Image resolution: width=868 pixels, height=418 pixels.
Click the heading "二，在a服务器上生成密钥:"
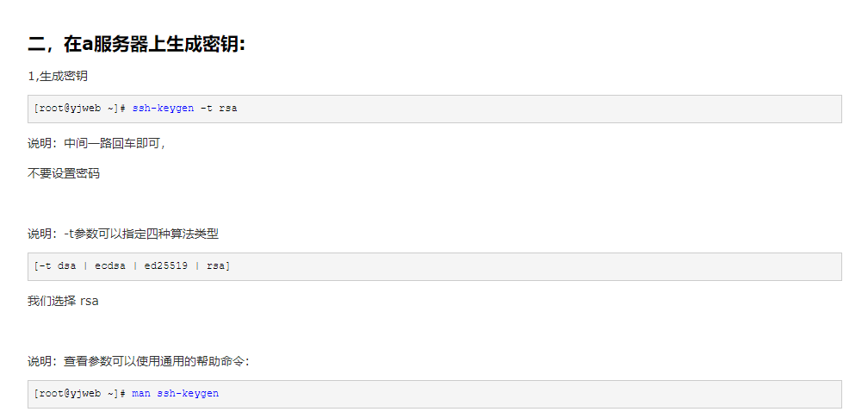pyautogui.click(x=137, y=45)
